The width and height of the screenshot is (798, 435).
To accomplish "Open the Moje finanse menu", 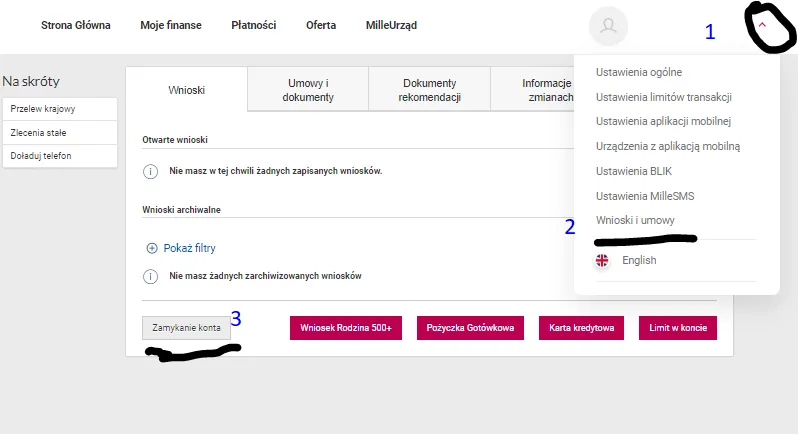I will pyautogui.click(x=170, y=25).
